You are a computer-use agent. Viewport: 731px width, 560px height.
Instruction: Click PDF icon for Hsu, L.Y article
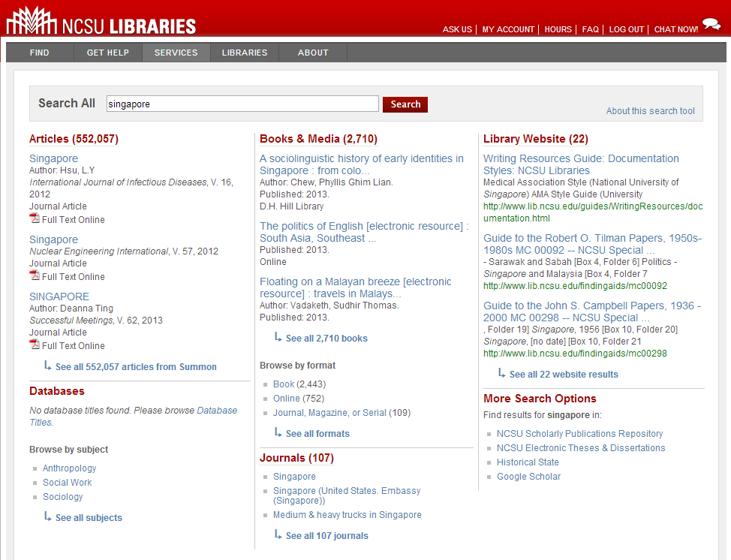click(35, 218)
